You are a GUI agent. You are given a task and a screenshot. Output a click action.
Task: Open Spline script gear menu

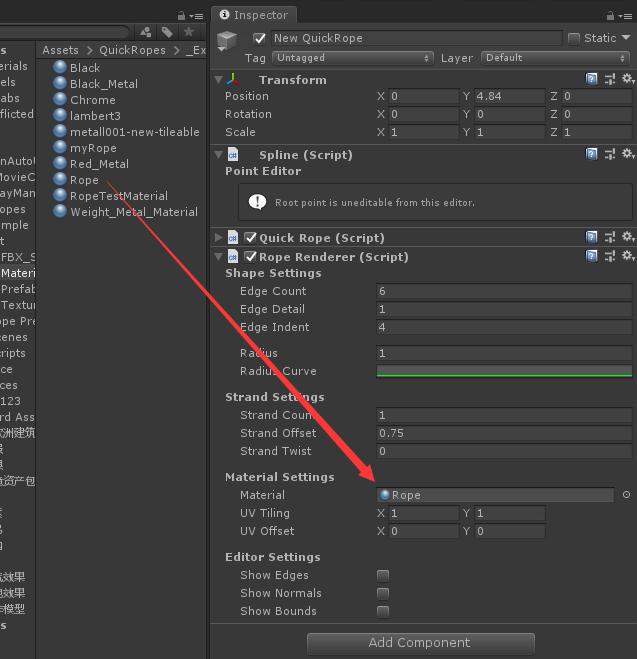(x=628, y=154)
